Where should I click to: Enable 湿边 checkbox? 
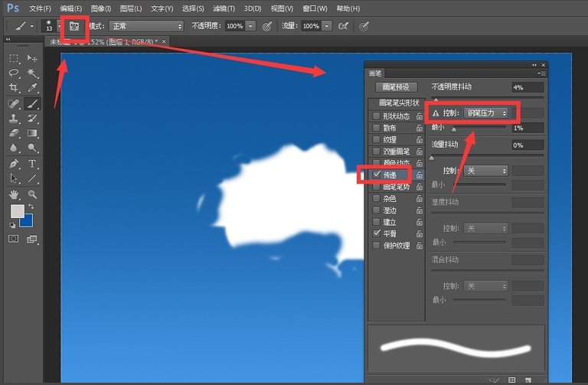point(376,210)
